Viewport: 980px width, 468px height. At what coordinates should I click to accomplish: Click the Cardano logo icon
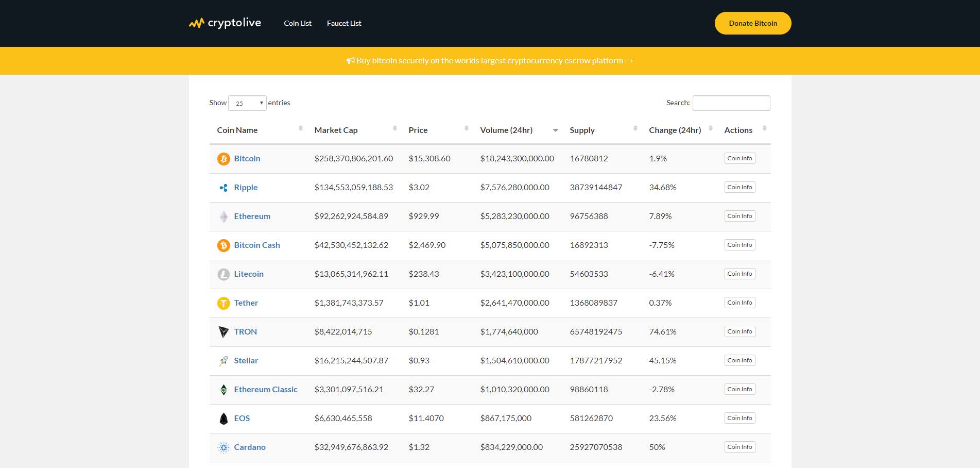tap(223, 447)
